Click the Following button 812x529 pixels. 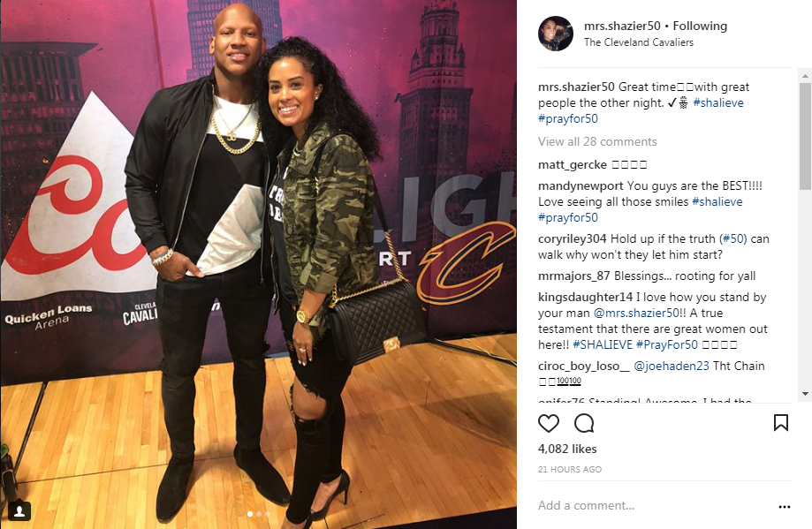[700, 26]
